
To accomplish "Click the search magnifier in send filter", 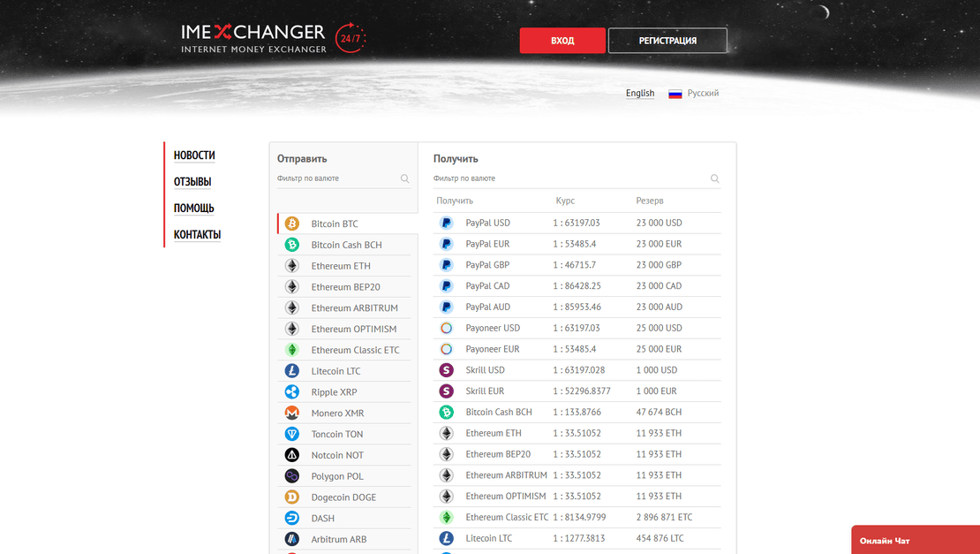I will [x=405, y=178].
